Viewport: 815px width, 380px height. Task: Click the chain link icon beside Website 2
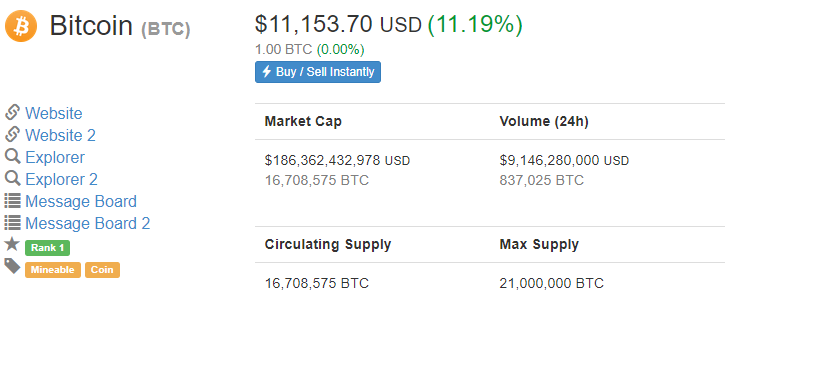tap(12, 134)
